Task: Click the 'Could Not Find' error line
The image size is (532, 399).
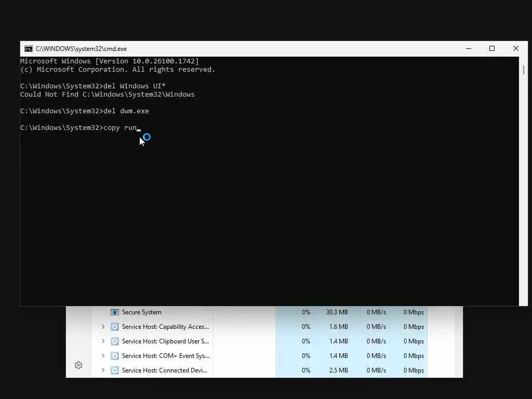Action: pyautogui.click(x=107, y=95)
